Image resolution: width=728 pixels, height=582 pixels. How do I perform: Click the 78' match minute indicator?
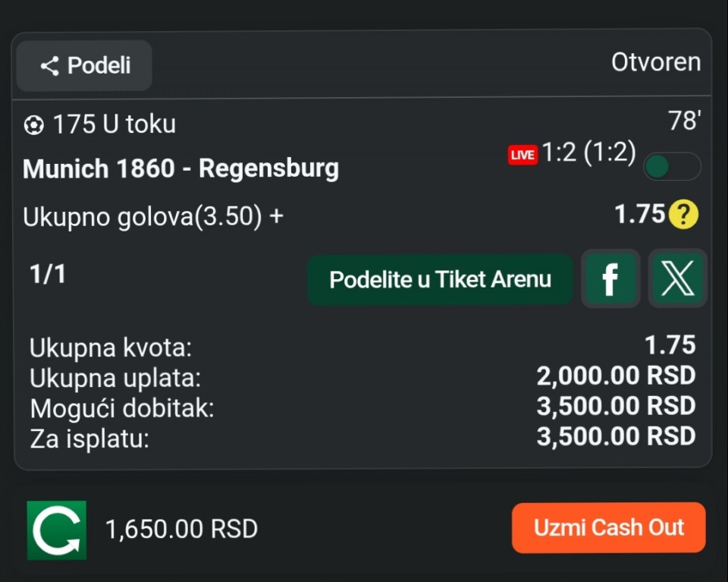pyautogui.click(x=683, y=121)
